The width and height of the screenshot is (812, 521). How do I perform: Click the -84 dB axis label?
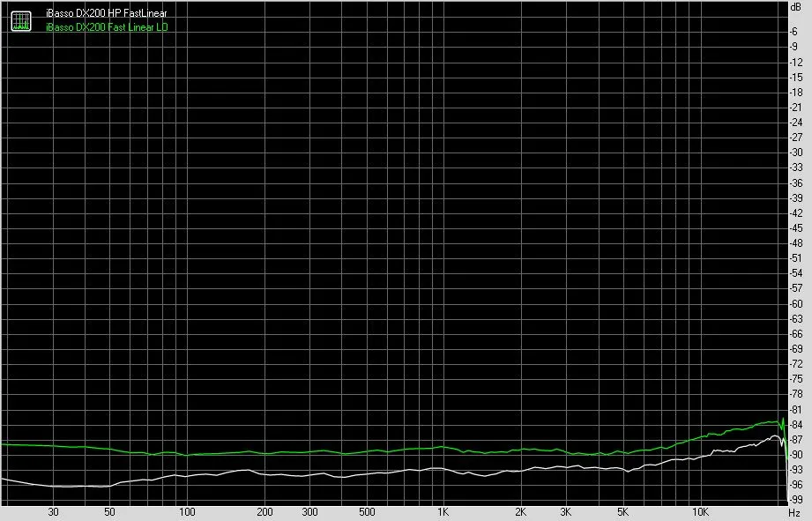796,425
